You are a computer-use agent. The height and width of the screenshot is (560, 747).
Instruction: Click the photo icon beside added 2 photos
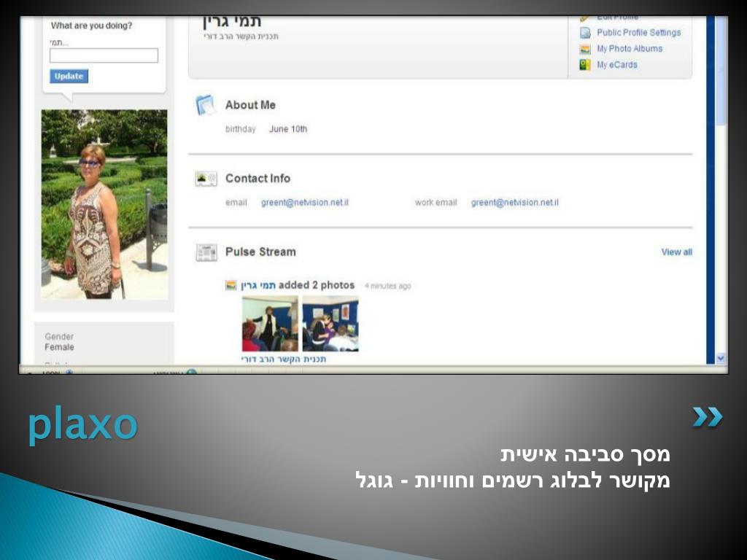tap(231, 285)
